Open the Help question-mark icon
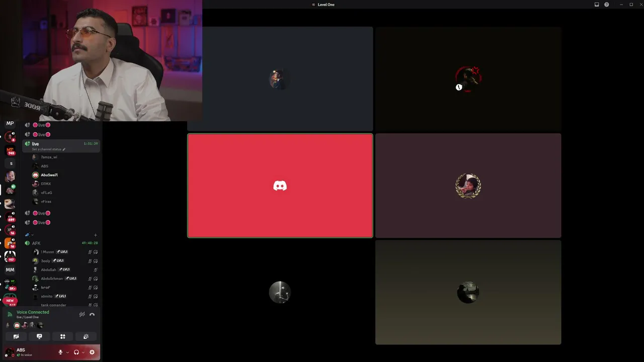This screenshot has width=644, height=362. click(x=607, y=5)
